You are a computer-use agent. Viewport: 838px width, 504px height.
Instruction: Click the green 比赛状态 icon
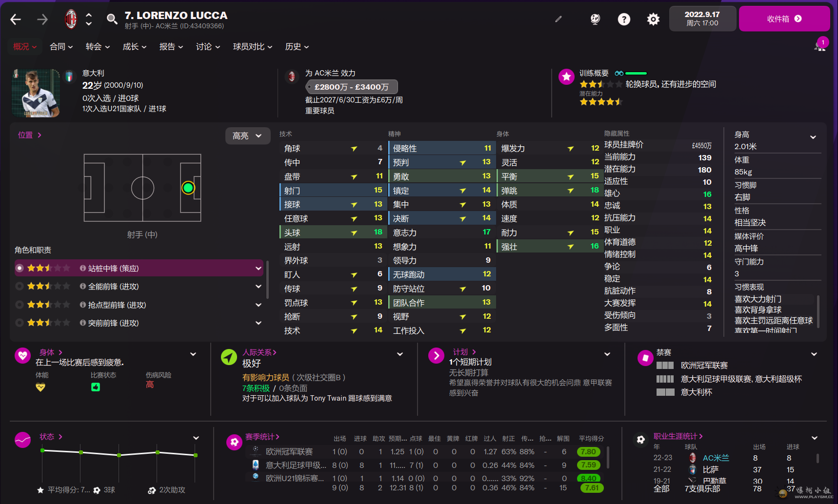click(x=96, y=387)
